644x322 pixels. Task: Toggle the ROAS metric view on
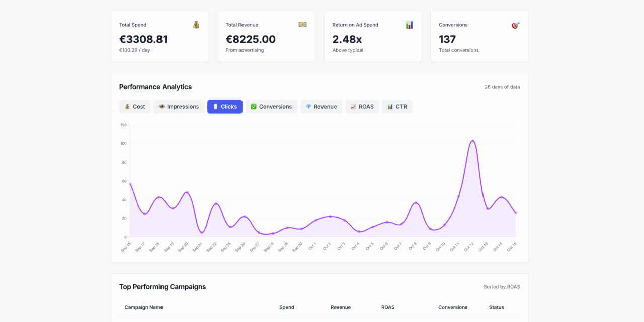click(x=362, y=106)
